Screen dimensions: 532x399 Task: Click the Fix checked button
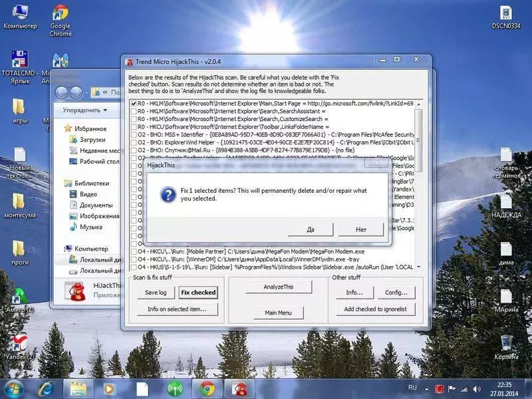coord(198,293)
